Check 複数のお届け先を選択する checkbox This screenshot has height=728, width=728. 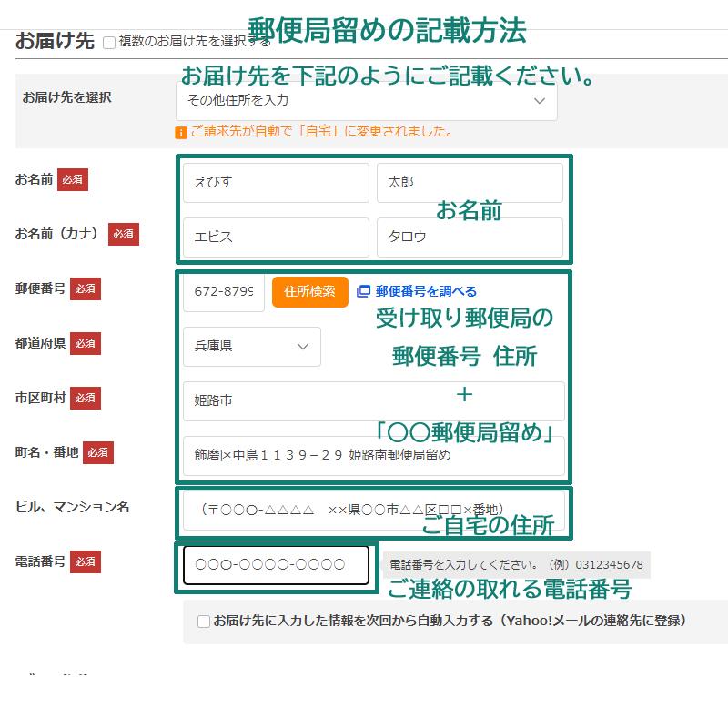click(108, 42)
